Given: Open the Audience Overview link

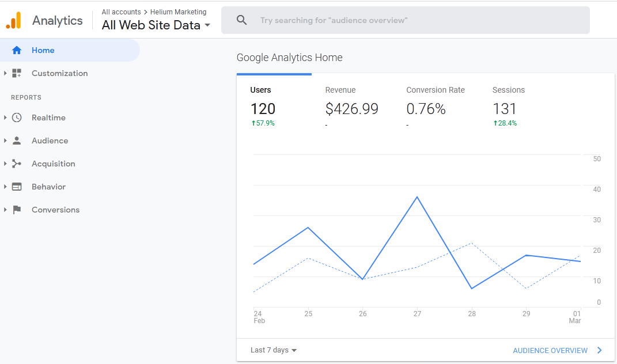Looking at the screenshot, I should click(550, 351).
